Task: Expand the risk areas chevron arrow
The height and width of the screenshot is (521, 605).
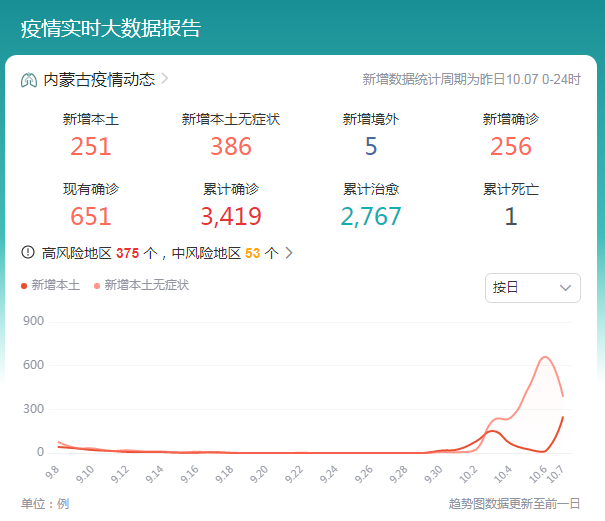Action: (289, 253)
